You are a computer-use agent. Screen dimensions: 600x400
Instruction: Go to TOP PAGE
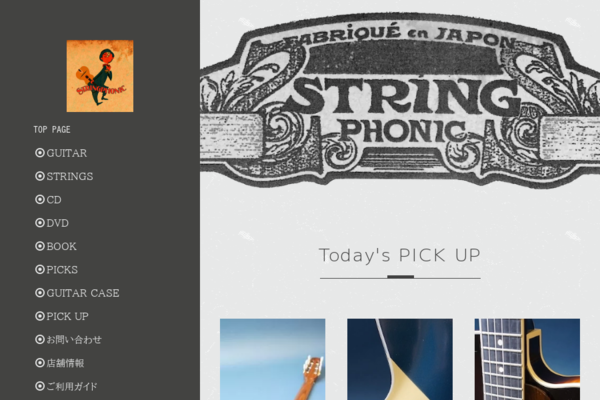[x=52, y=130]
